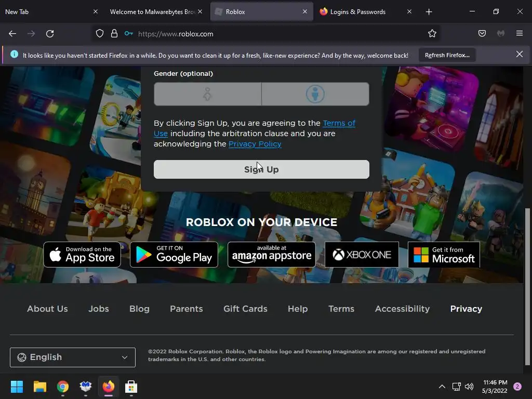532x399 pixels.
Task: Open the Parents footer link
Action: pos(187,309)
